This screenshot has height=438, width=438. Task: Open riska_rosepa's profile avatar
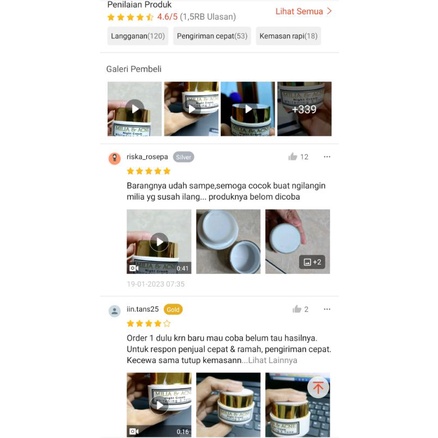114,158
